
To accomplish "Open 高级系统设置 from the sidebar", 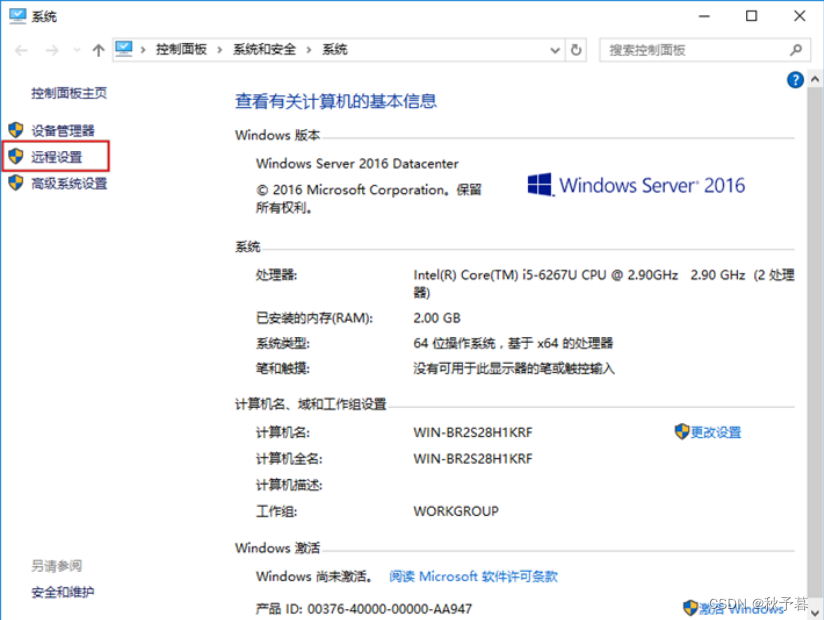I will click(69, 183).
